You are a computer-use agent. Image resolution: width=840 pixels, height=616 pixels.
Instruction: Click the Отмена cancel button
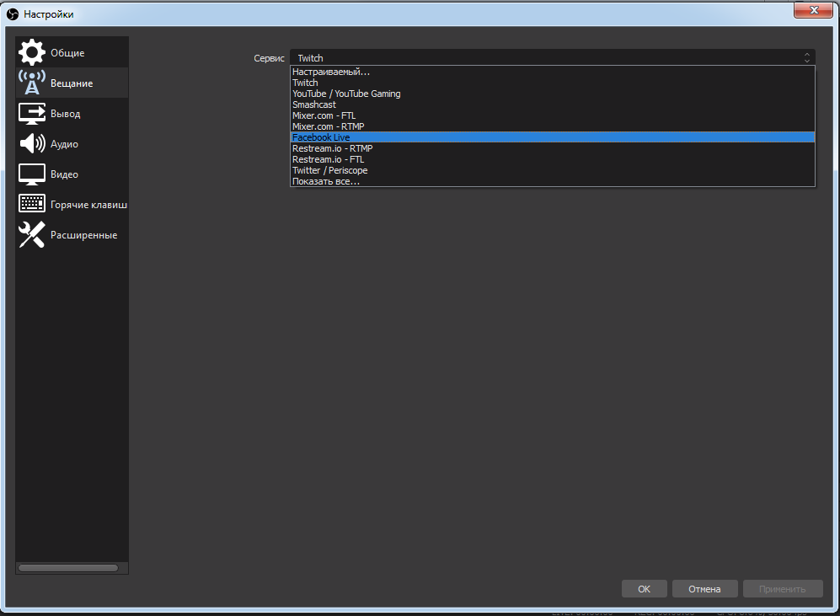[704, 589]
